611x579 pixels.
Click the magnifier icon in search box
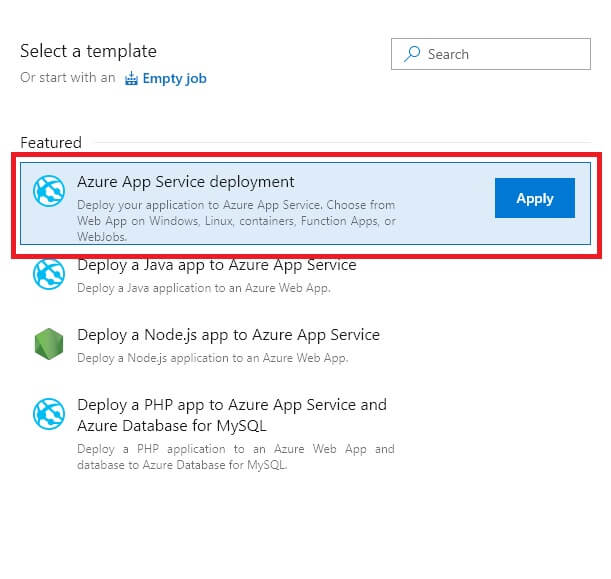[412, 54]
